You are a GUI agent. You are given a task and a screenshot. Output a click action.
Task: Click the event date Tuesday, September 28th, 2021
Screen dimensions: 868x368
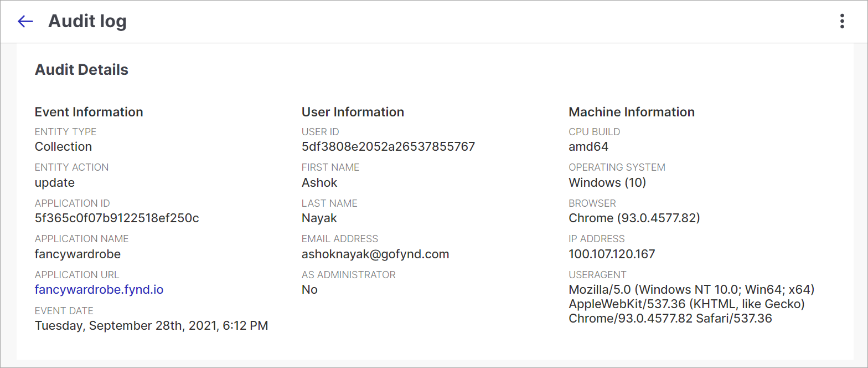[x=152, y=326]
